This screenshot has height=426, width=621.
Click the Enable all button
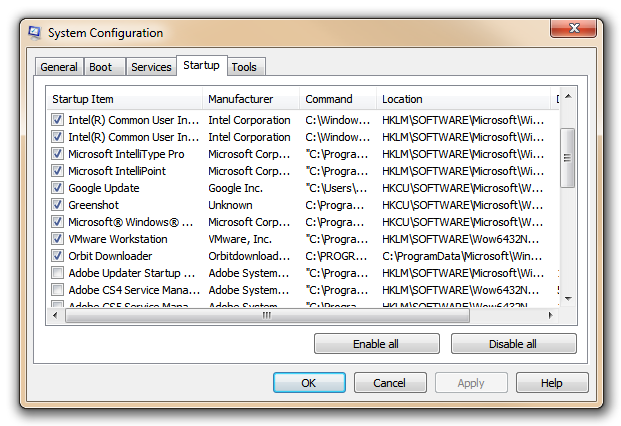pyautogui.click(x=377, y=344)
